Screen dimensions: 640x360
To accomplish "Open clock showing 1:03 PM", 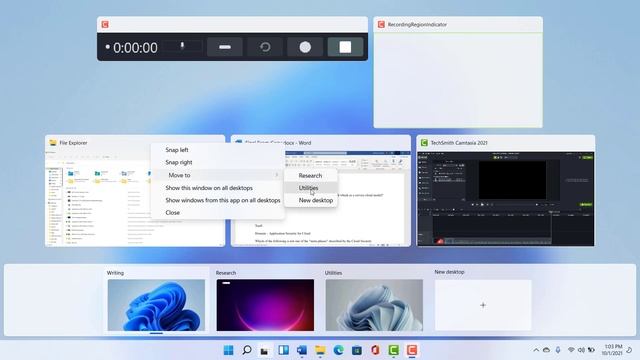I will click(x=612, y=350).
